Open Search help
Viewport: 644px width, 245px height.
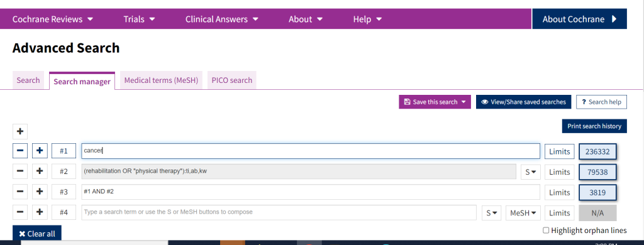(602, 102)
